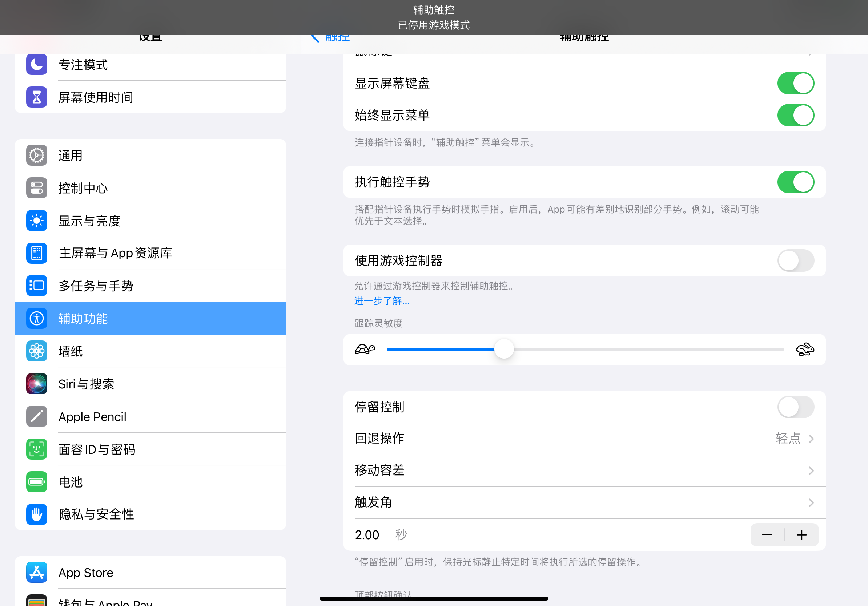Screen dimensions: 868x606
Task: Open the Control Center icon
Action: click(x=37, y=188)
